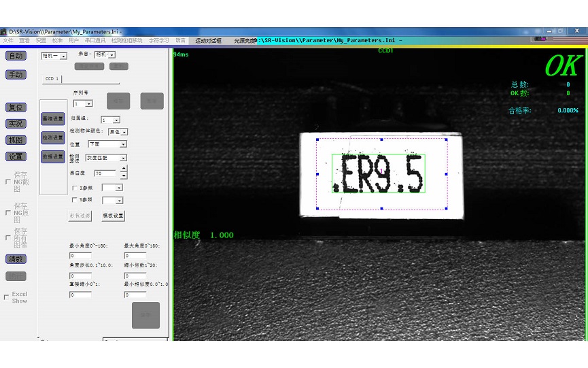Enable the 保存NG截图 checkbox
Viewport: 588px width, 368px height.
point(7,182)
